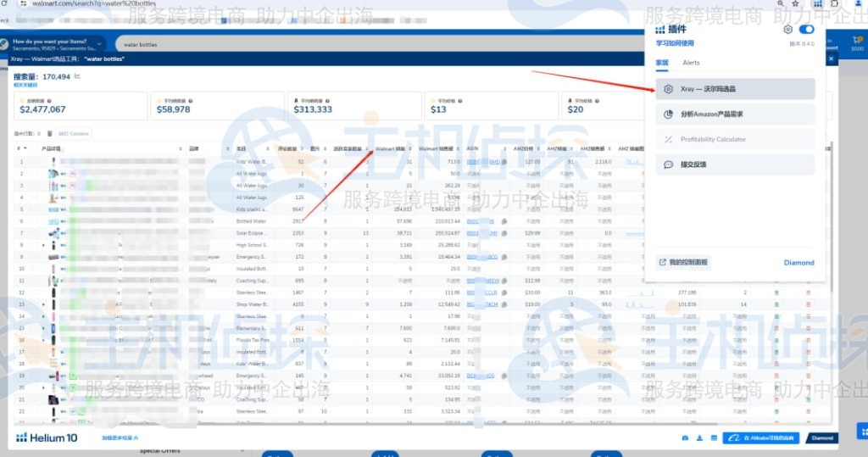Image resolution: width=868 pixels, height=457 pixels.
Task: Click the Diamond badge in Xray footer
Action: pos(822,437)
